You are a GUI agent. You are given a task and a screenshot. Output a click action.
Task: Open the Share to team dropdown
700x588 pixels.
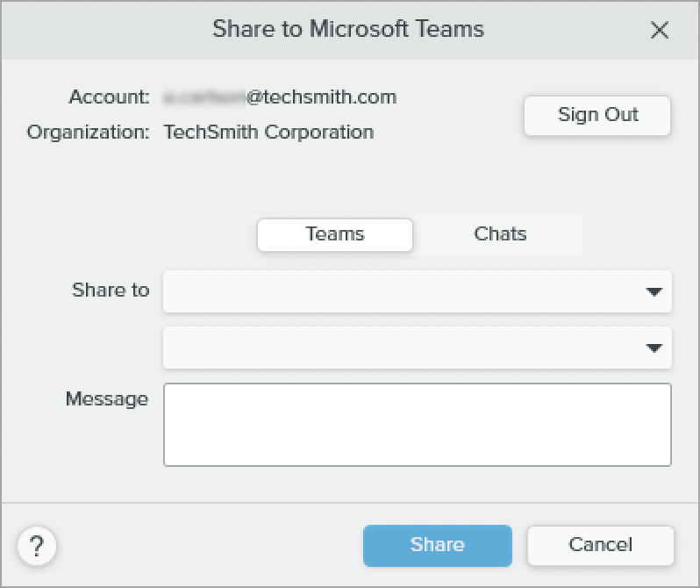tap(418, 291)
